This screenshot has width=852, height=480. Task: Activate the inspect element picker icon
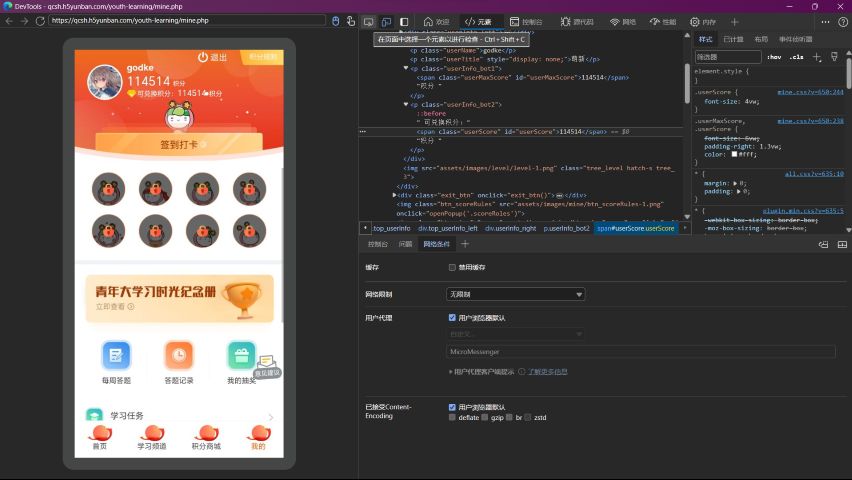(368, 22)
